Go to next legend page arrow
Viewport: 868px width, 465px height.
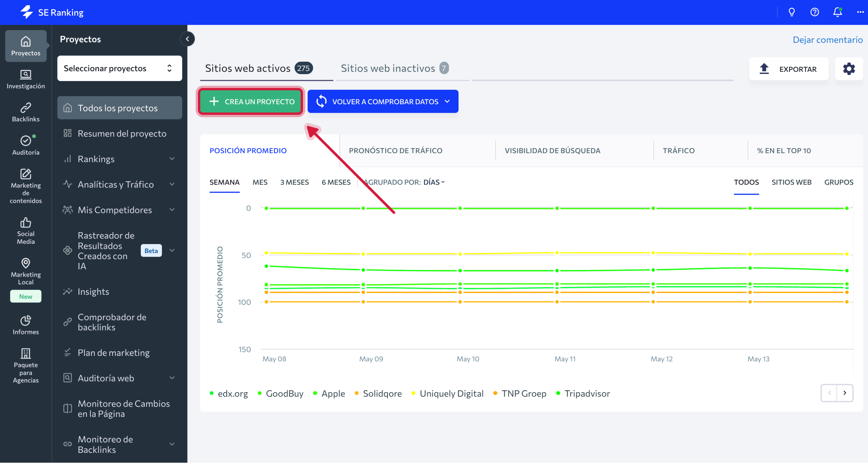tap(844, 393)
